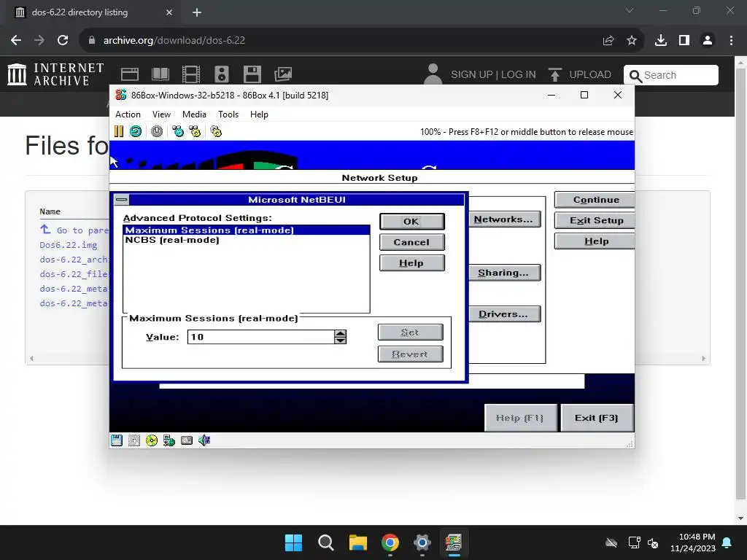This screenshot has width=747, height=560.
Task: Click sound speaker status icon in 86Box
Action: click(204, 440)
